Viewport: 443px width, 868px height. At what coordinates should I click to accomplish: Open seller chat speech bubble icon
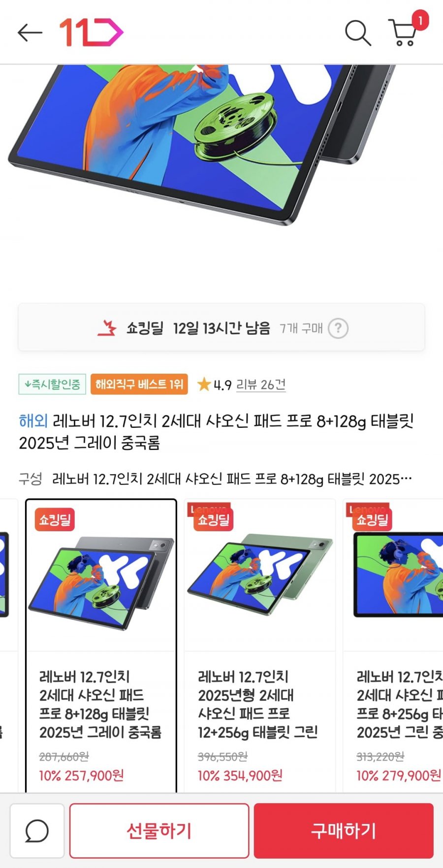point(37,831)
